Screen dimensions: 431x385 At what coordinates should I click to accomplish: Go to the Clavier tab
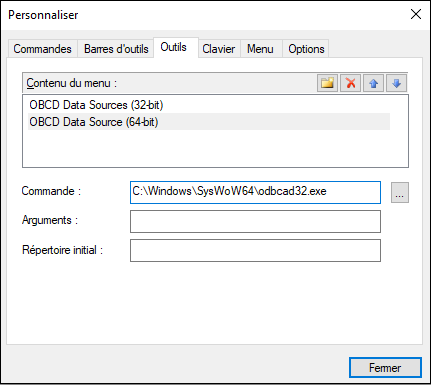click(219, 49)
